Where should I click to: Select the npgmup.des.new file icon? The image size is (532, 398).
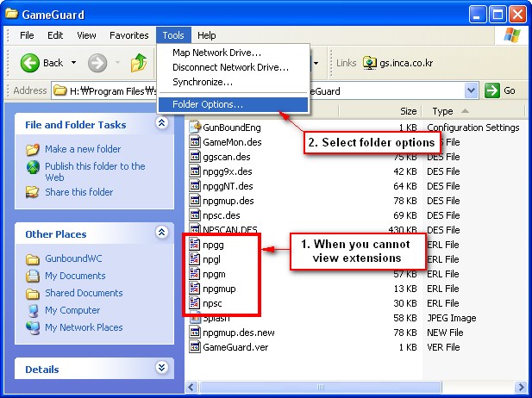[x=195, y=333]
